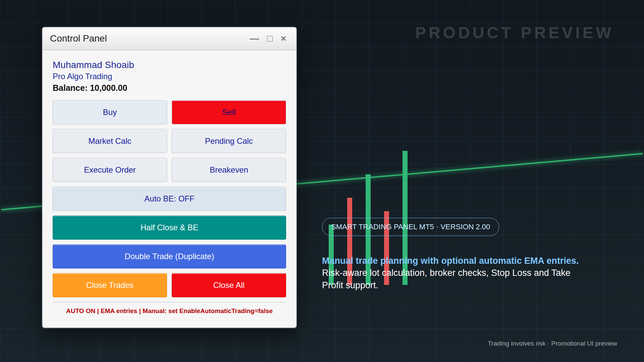Click the AUTO ON status line

tap(169, 311)
